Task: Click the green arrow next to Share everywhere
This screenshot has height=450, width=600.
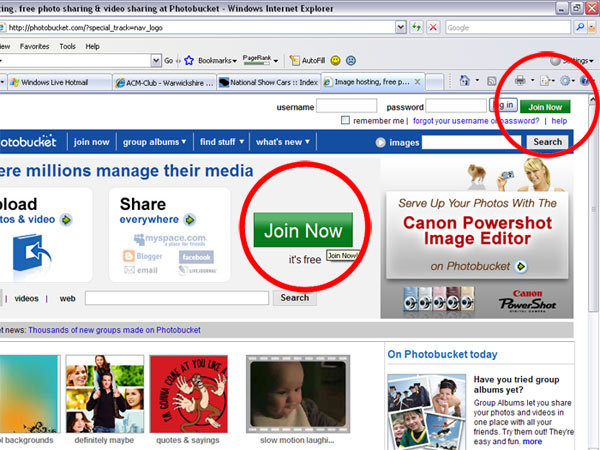Action: (x=190, y=219)
